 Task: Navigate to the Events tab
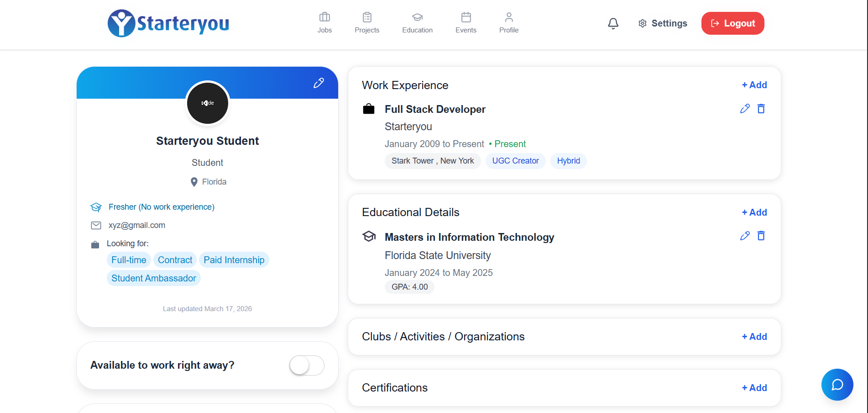click(x=465, y=23)
